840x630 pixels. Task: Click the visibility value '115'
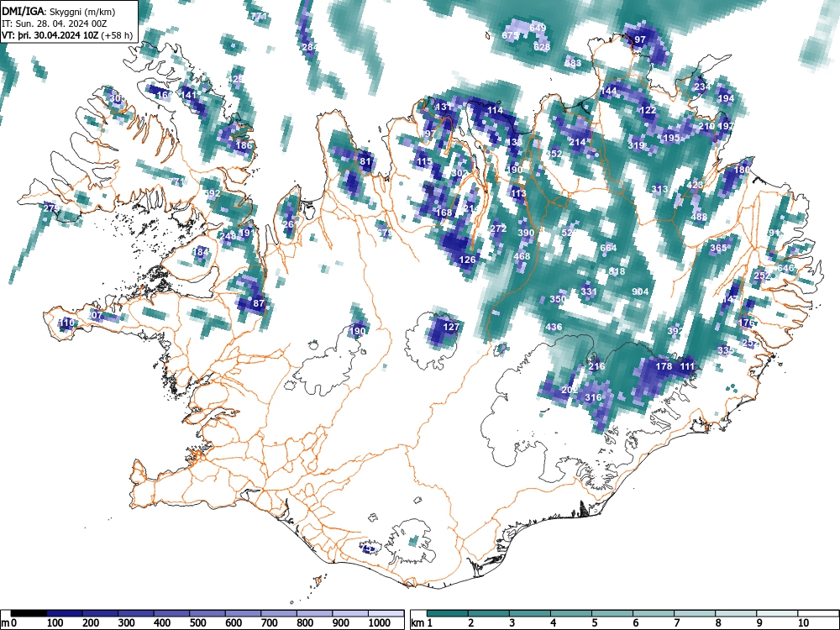423,162
